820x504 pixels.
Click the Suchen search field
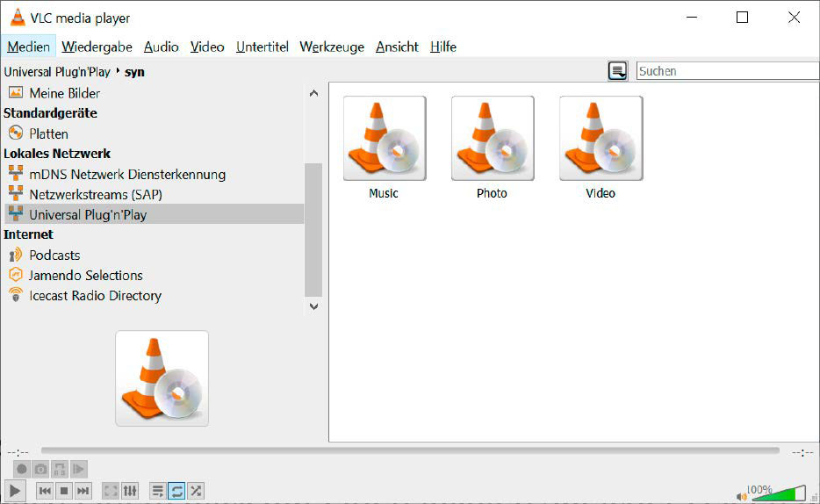728,70
